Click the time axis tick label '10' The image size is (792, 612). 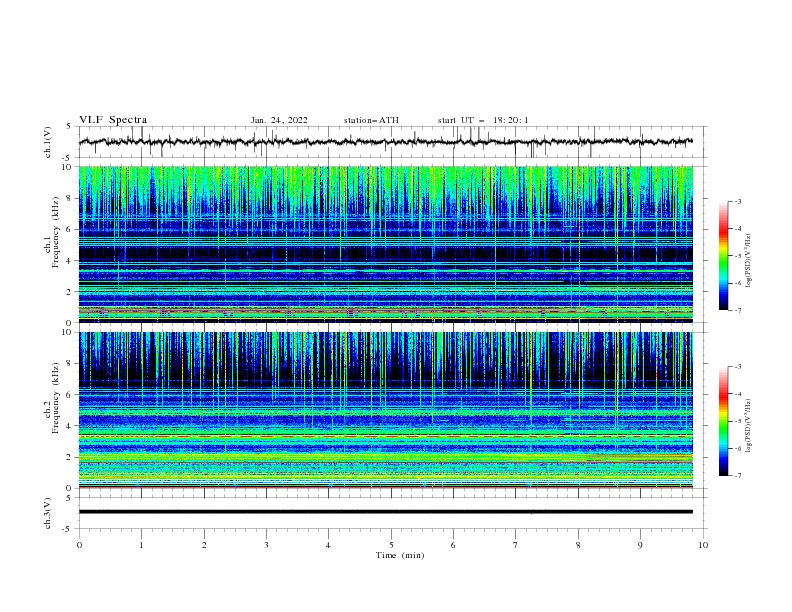pos(703,545)
